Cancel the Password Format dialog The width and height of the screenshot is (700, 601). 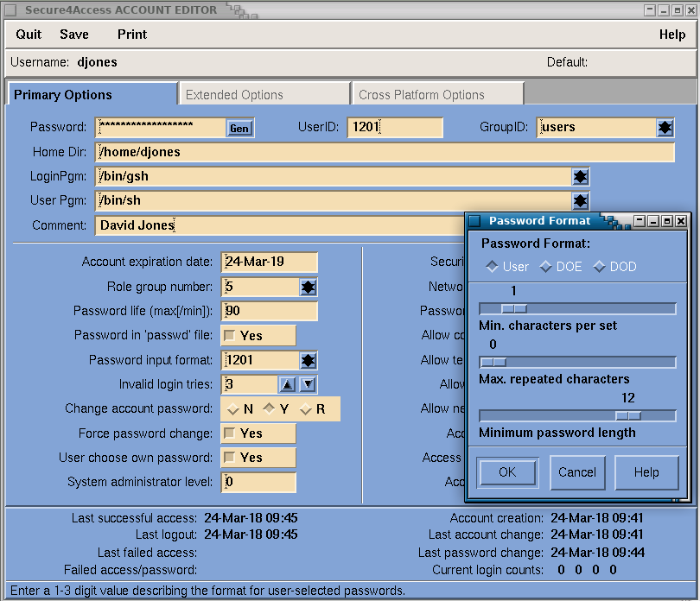point(576,472)
